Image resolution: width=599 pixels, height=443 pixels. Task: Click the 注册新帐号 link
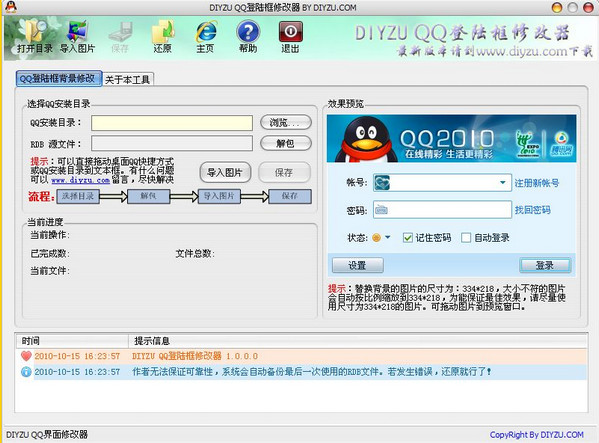pos(537,183)
